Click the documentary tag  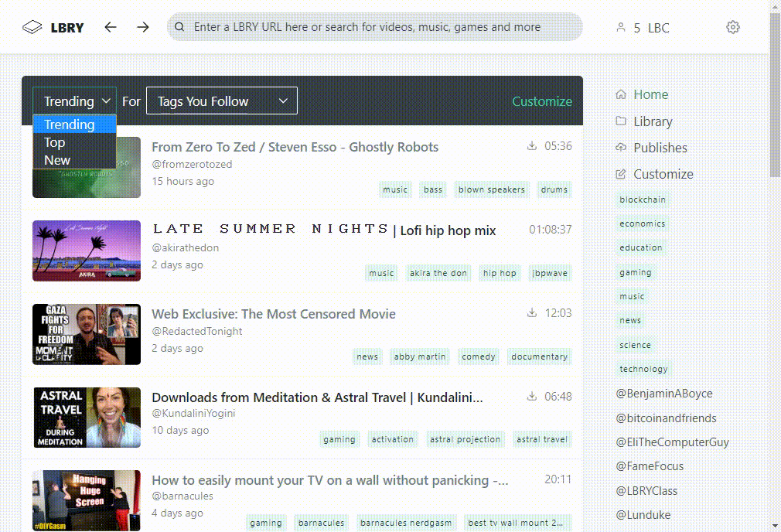coord(540,356)
